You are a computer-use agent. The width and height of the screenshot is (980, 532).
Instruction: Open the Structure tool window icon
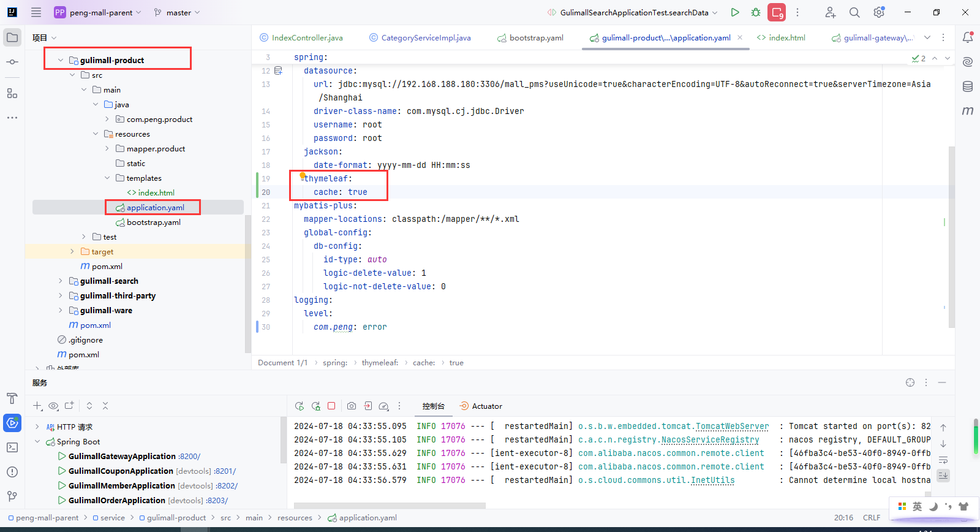click(12, 93)
